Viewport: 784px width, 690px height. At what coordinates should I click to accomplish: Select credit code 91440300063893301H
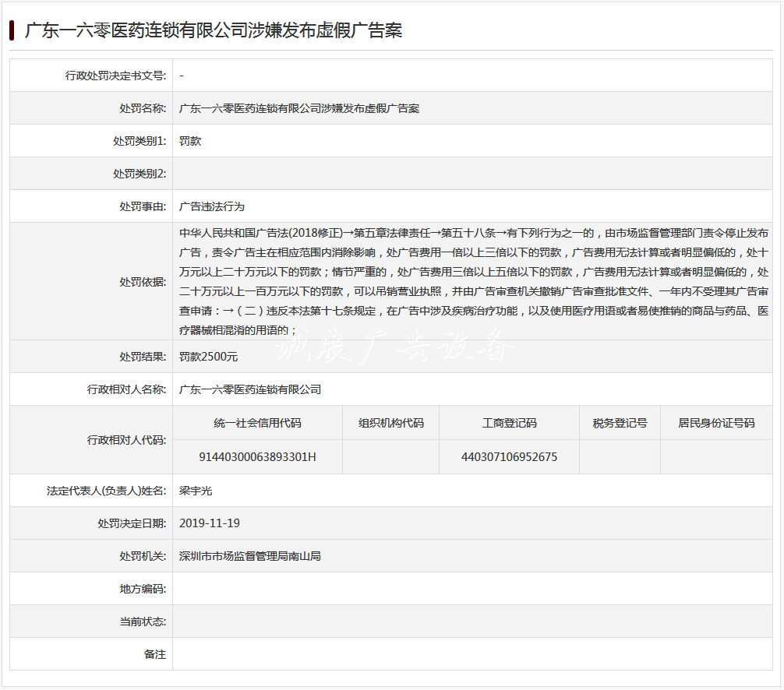point(257,456)
